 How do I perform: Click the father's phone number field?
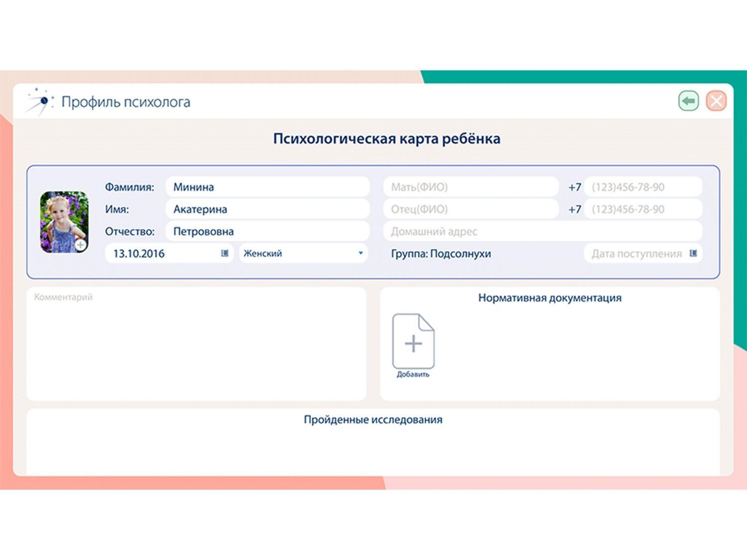point(642,209)
